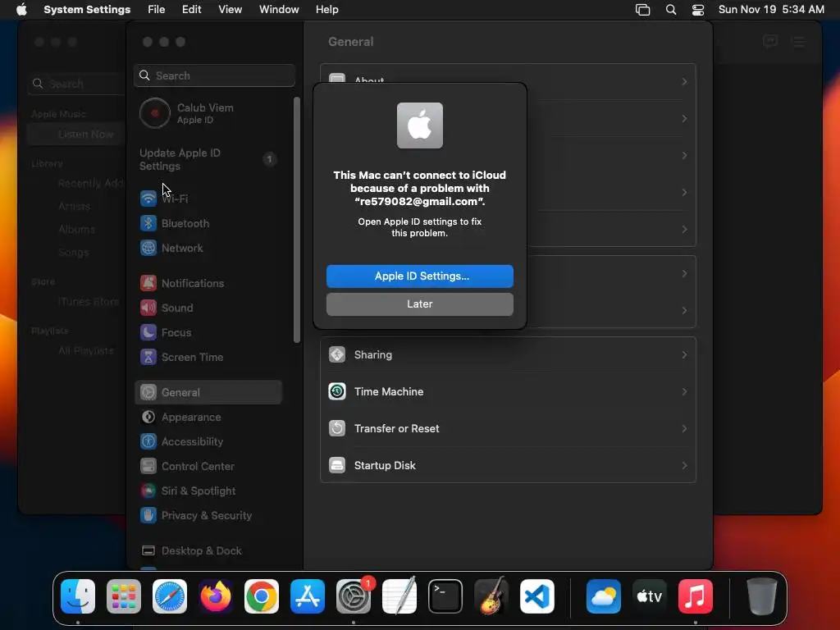Image resolution: width=840 pixels, height=630 pixels.
Task: Select Albums in Music window sidebar
Action: (76, 230)
